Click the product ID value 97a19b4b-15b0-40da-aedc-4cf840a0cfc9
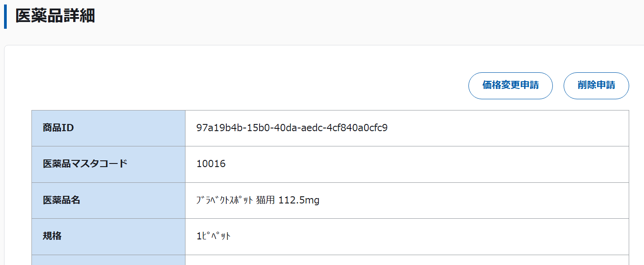 tap(292, 128)
